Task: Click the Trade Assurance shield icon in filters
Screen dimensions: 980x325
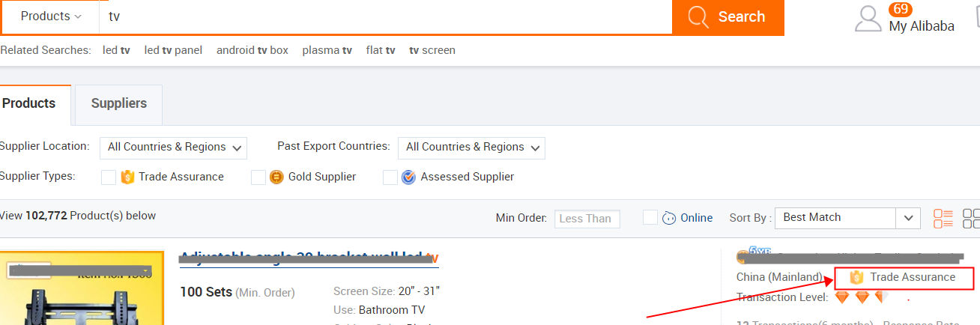Action: [x=127, y=177]
